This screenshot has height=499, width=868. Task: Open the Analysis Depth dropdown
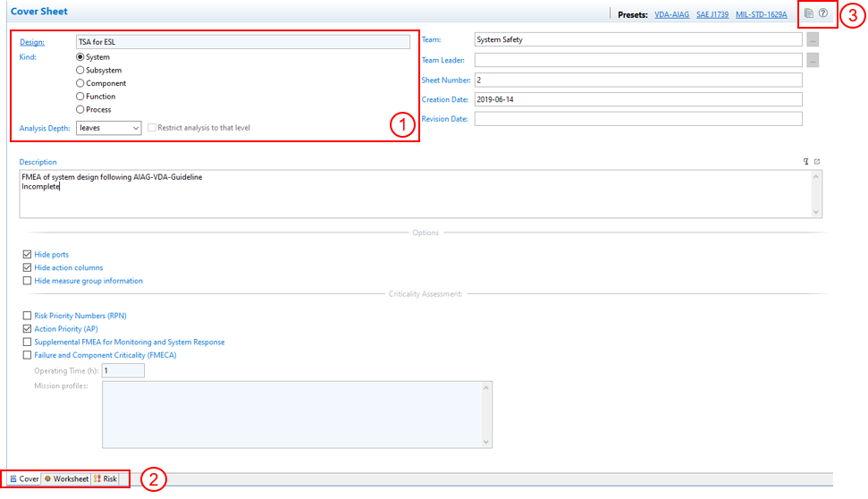pos(108,128)
